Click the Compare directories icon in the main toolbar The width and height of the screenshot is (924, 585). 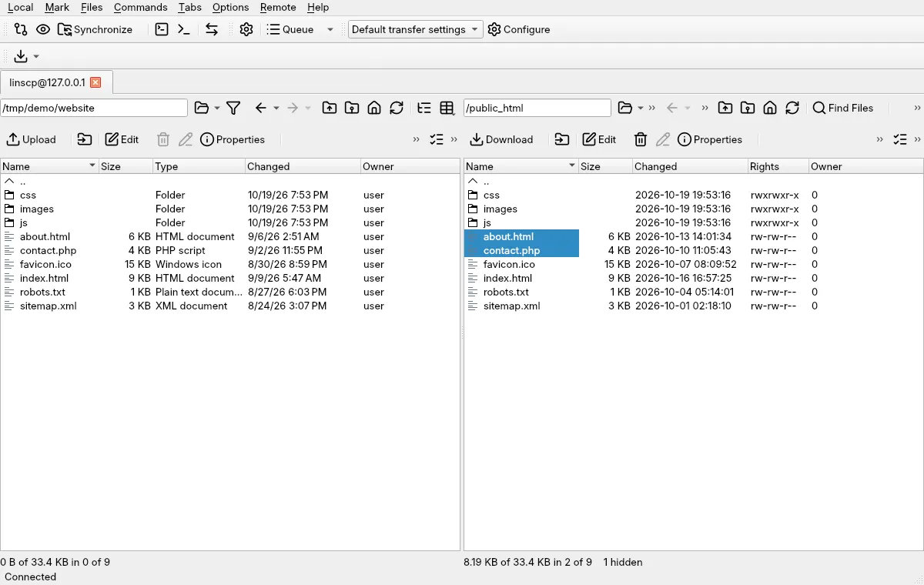(x=21, y=29)
